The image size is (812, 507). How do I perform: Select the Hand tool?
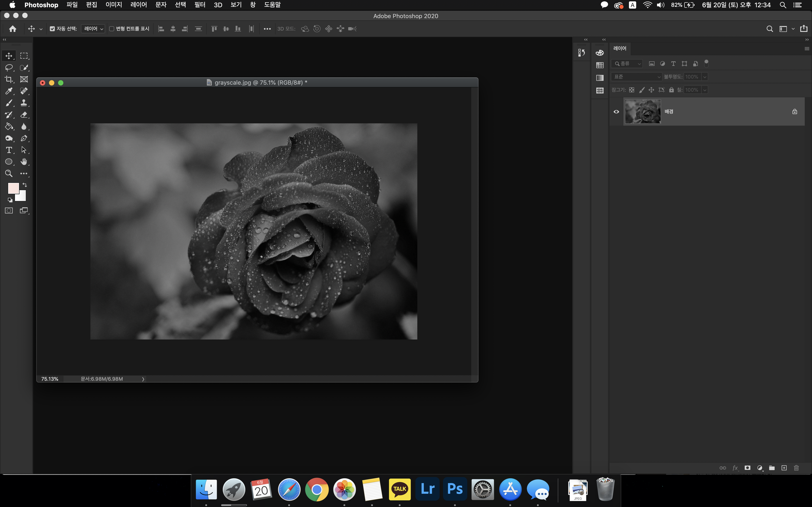pyautogui.click(x=24, y=162)
